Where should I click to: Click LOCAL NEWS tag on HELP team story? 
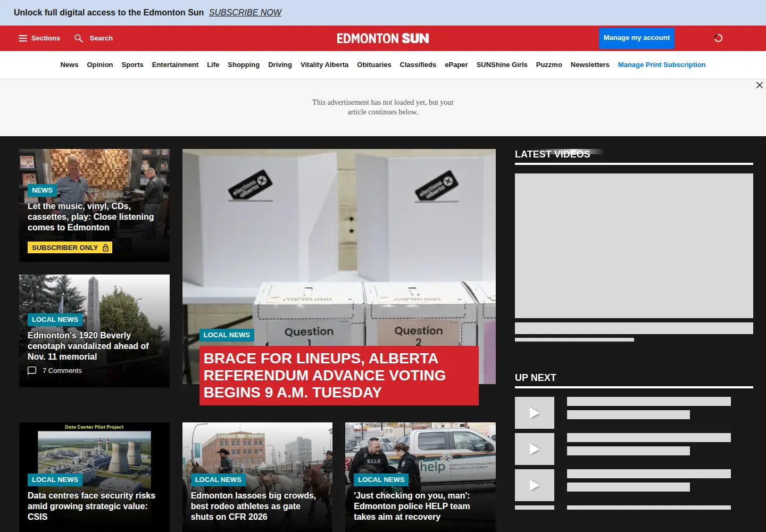coord(381,480)
